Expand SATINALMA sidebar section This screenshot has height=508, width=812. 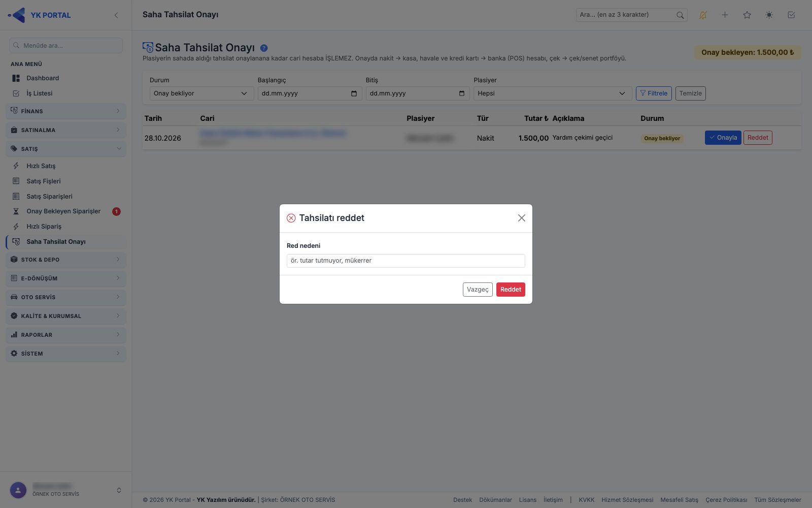(x=66, y=130)
